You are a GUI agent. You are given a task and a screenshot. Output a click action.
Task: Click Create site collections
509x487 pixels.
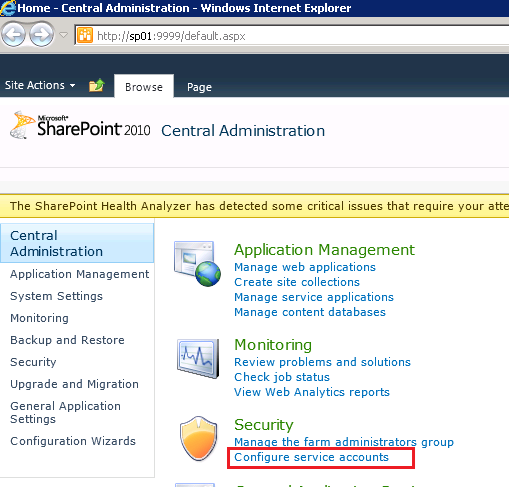(x=297, y=282)
